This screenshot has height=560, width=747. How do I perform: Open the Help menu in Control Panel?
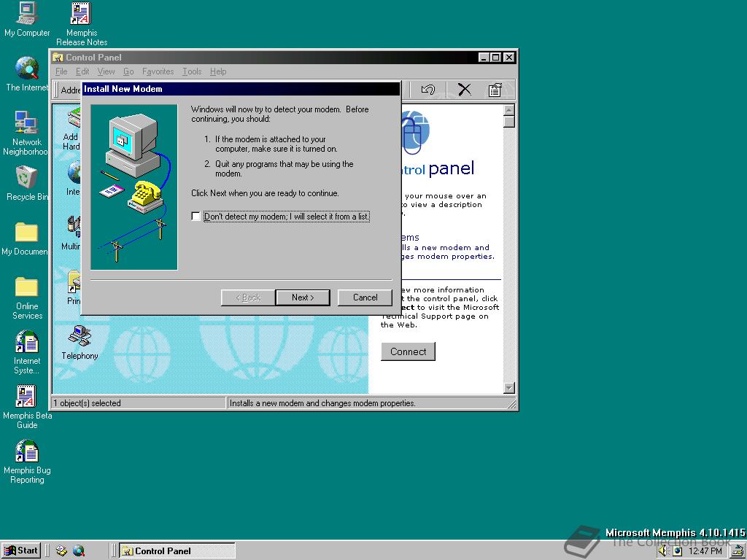[x=218, y=71]
